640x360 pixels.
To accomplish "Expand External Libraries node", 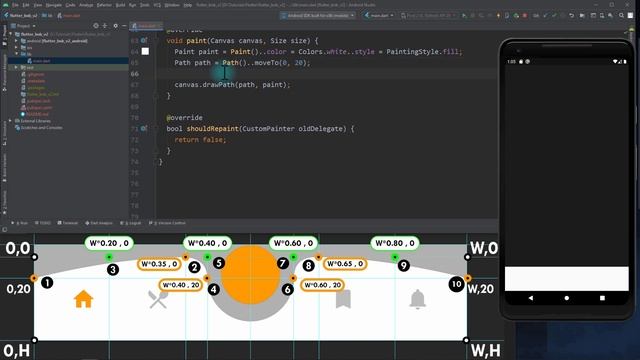I will (11, 121).
